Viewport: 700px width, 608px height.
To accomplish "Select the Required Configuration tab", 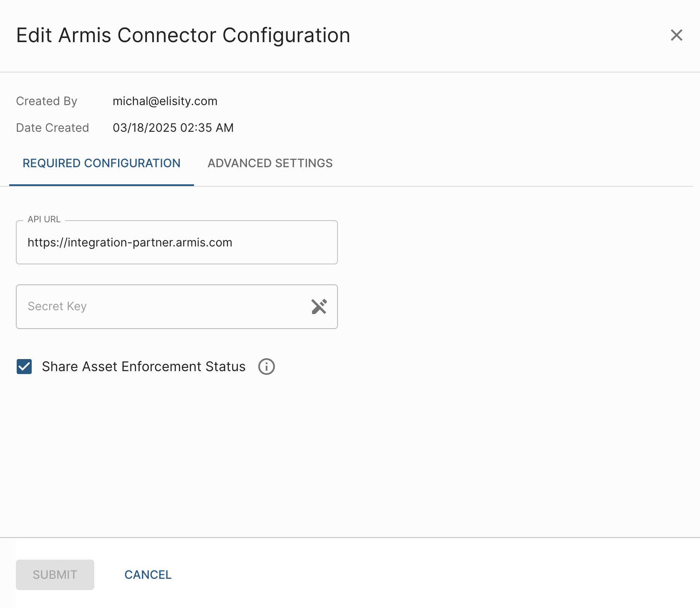I will point(101,163).
